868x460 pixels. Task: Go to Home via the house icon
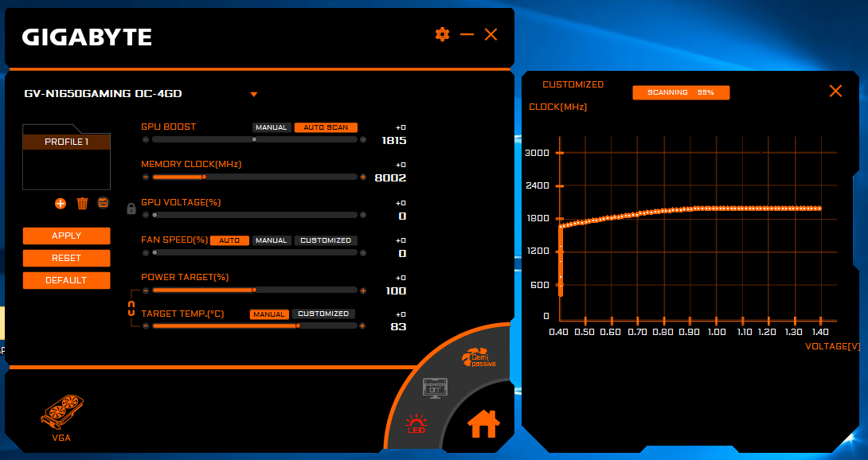pyautogui.click(x=483, y=425)
